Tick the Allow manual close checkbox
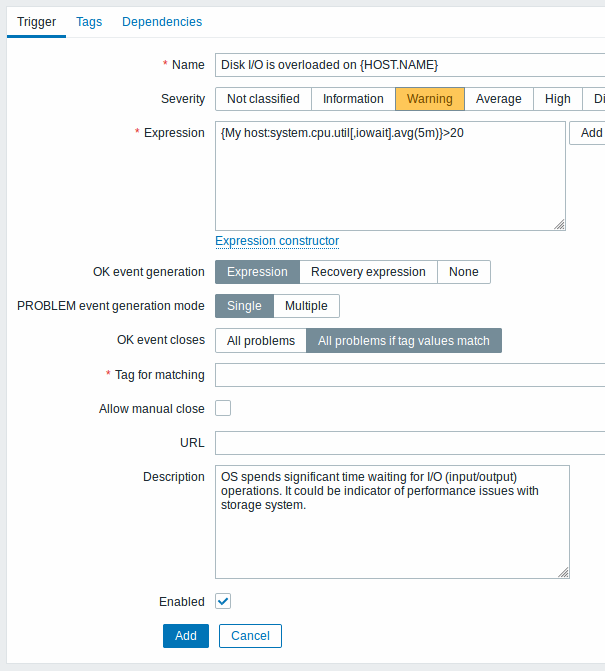Image resolution: width=605 pixels, height=671 pixels. (223, 408)
